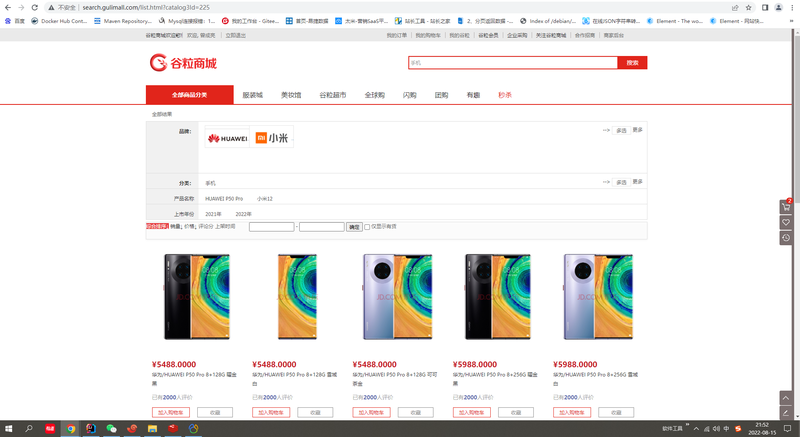The height and width of the screenshot is (437, 800).
Task: Filter by product name HUAWEI P50 Pro
Action: tap(224, 199)
